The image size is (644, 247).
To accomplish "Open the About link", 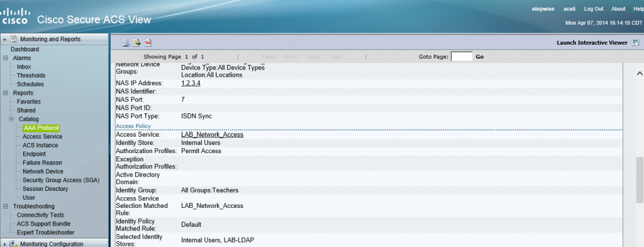I will [x=618, y=9].
